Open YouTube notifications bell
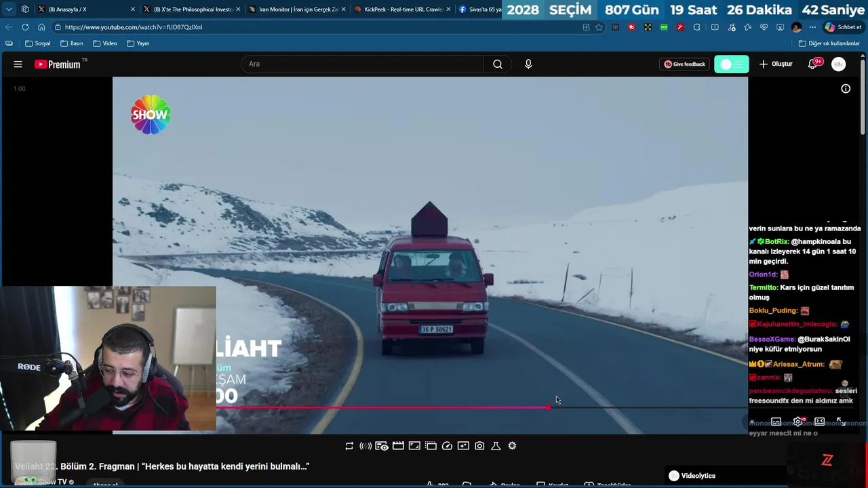 pos(813,64)
